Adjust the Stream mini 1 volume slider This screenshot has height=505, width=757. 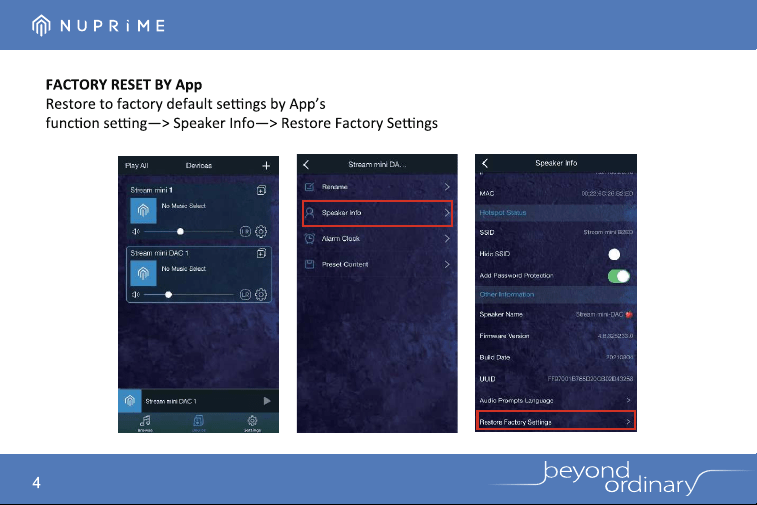point(189,232)
